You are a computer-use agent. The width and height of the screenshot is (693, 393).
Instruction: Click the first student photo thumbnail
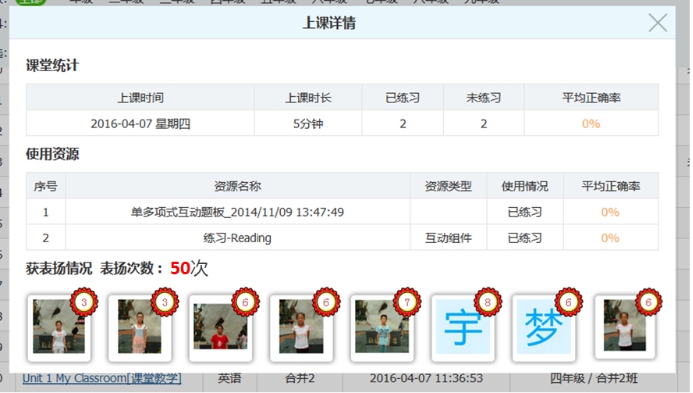(x=59, y=327)
